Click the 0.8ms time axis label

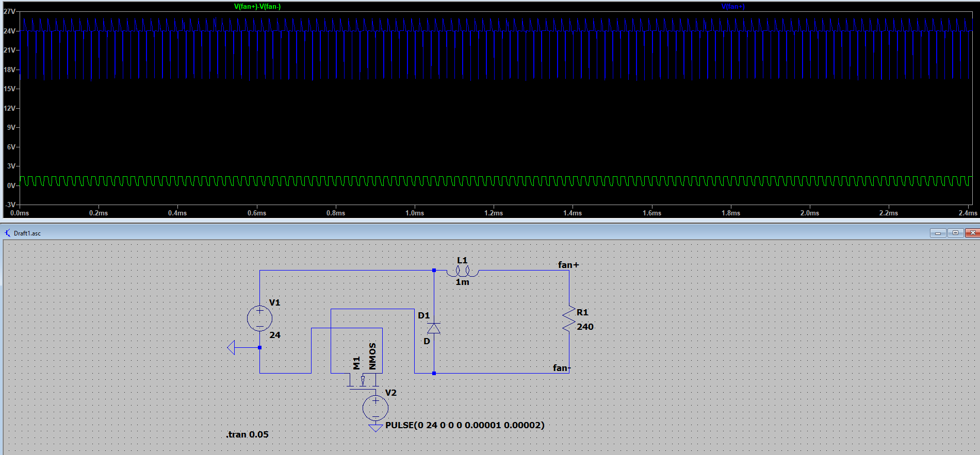[x=336, y=213]
